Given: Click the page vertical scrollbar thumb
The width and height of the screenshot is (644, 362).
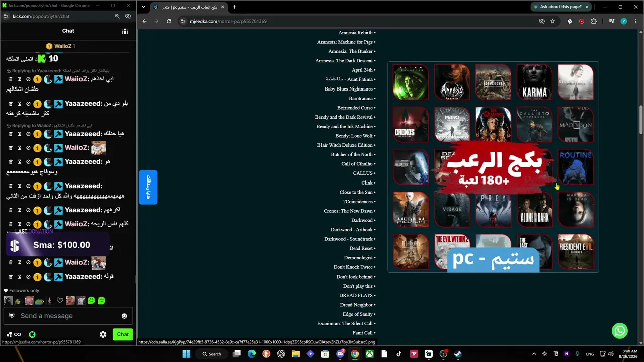Looking at the screenshot, I should click(x=641, y=120).
